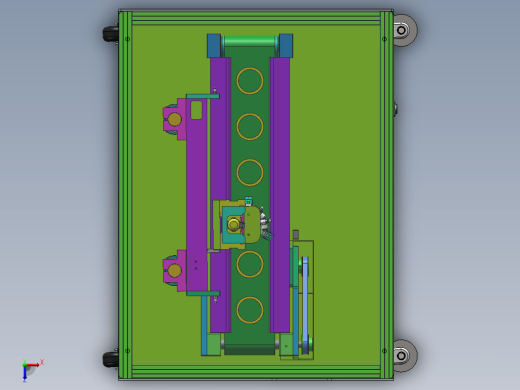
Task: Select the top green frame extrusion
Action: click(x=256, y=18)
